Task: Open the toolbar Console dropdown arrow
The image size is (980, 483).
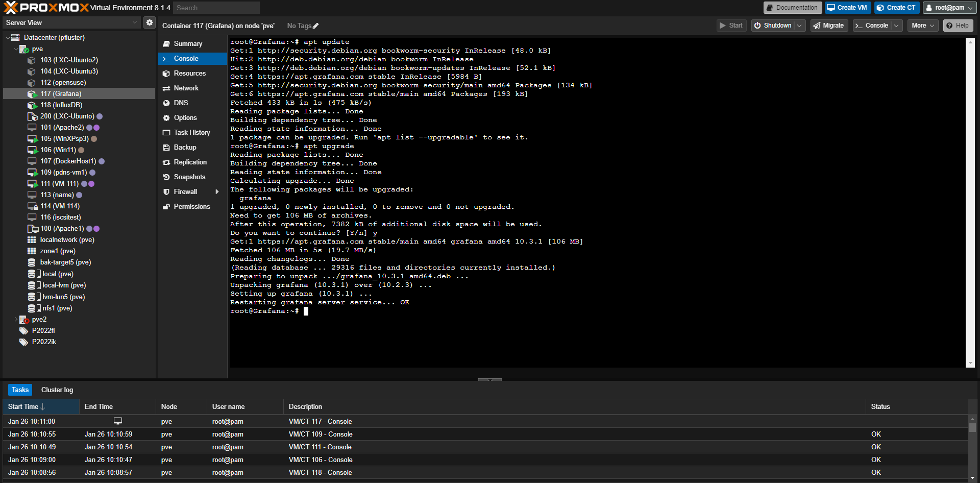Action: pyautogui.click(x=896, y=26)
